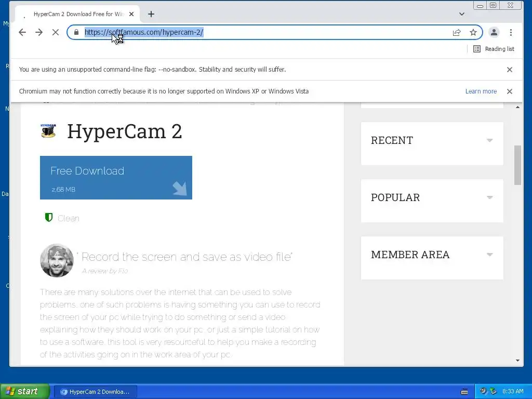The width and height of the screenshot is (532, 399).
Task: Share this page via share icon
Action: [x=457, y=32]
